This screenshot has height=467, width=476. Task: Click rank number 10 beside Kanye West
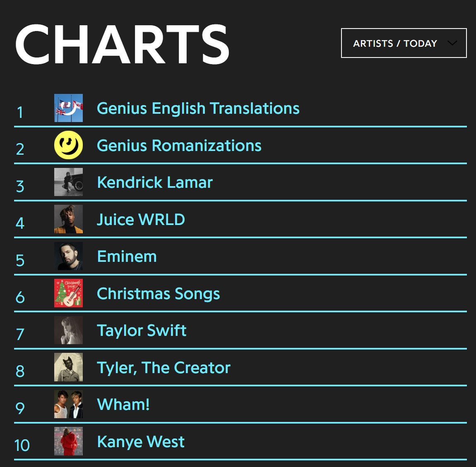point(22,445)
